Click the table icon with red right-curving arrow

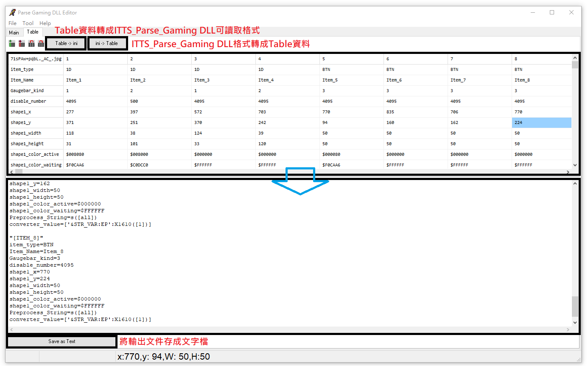click(41, 43)
